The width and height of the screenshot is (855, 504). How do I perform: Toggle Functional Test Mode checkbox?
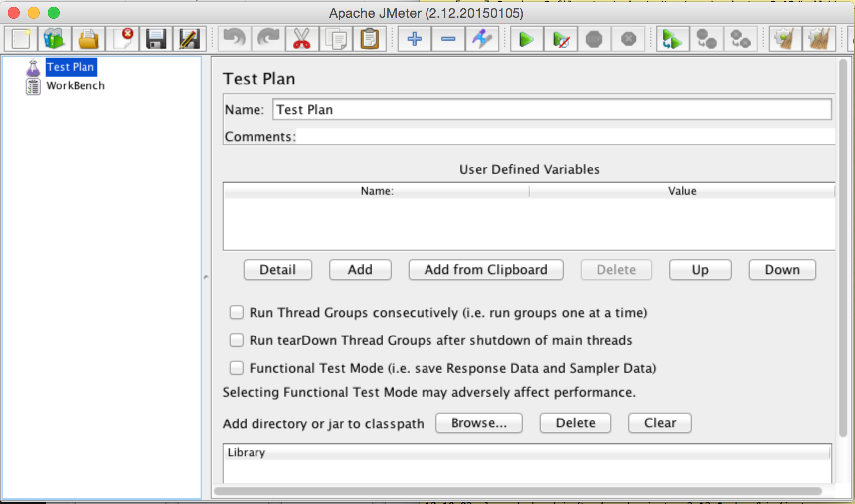237,368
